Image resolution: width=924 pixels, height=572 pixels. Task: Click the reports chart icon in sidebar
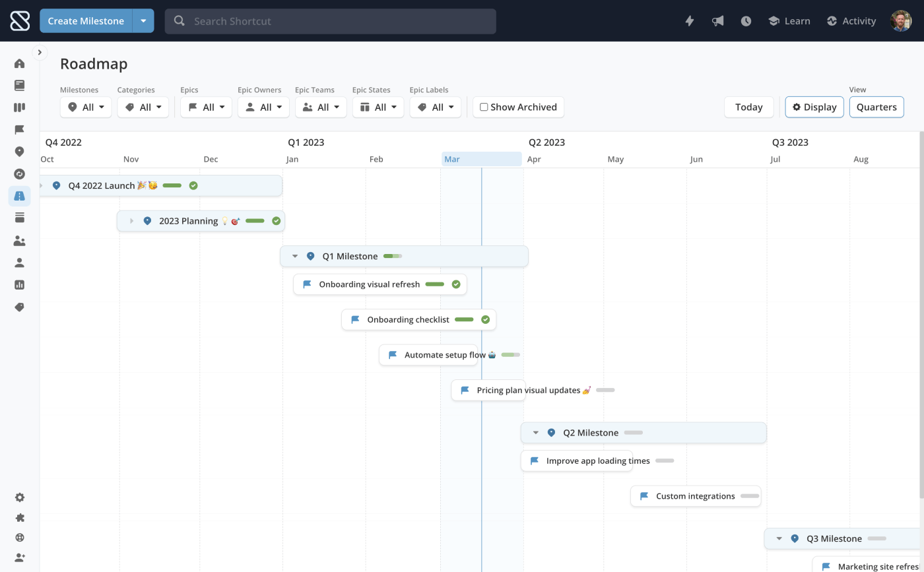point(19,285)
